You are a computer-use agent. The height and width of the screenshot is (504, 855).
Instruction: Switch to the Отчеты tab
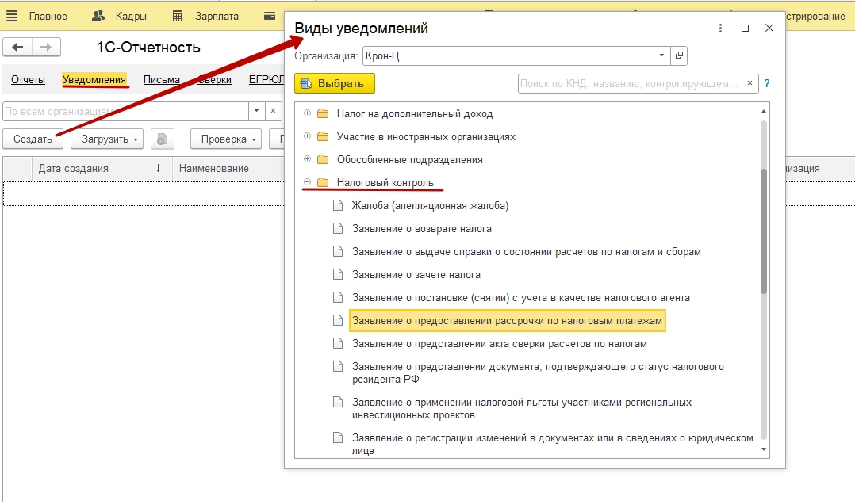pyautogui.click(x=28, y=79)
